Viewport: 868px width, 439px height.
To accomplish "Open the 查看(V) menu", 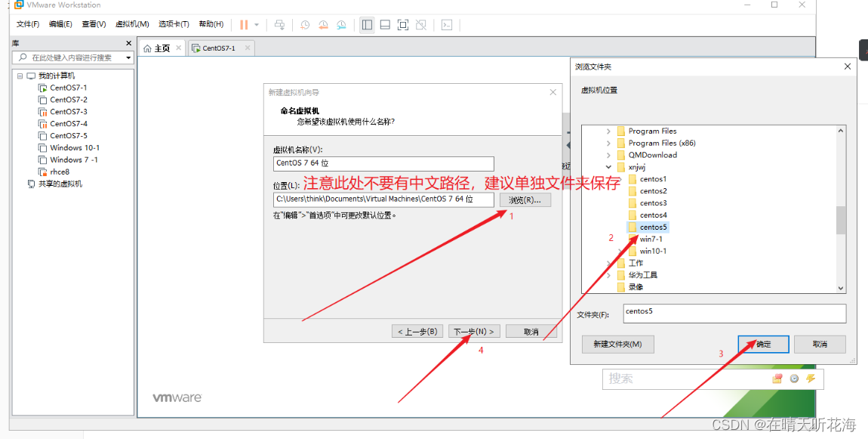I will 94,24.
